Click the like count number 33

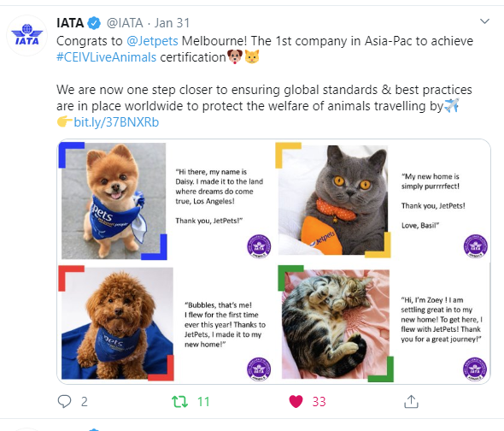pyautogui.click(x=319, y=402)
